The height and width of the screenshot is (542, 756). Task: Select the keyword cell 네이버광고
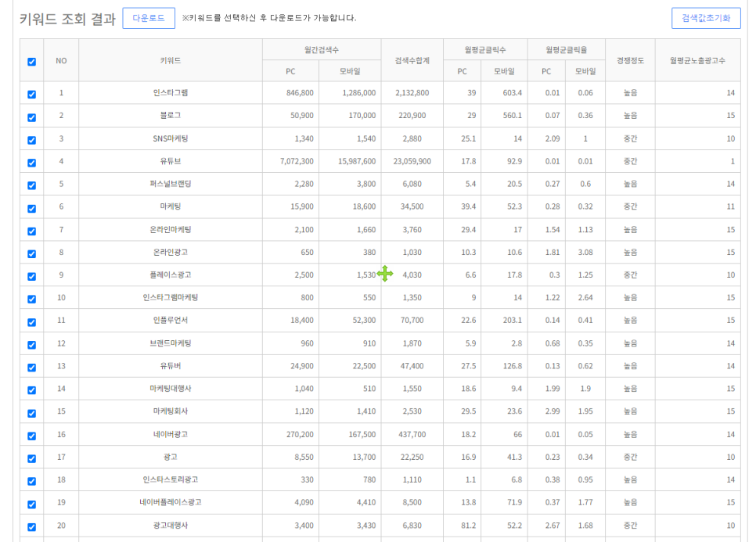click(171, 435)
